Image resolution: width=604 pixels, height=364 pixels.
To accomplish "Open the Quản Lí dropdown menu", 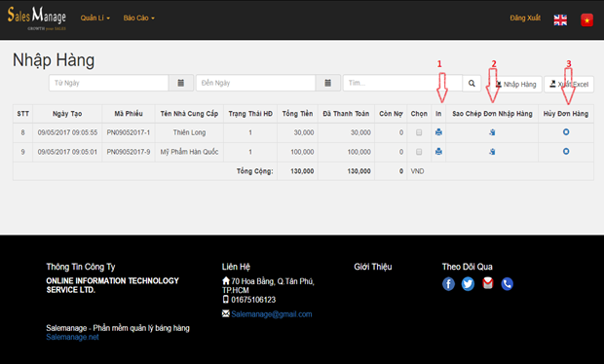I will (x=95, y=18).
